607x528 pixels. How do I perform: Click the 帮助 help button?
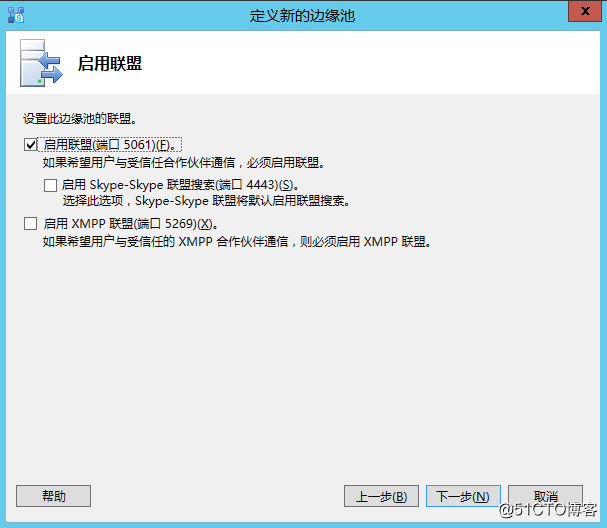(53, 496)
